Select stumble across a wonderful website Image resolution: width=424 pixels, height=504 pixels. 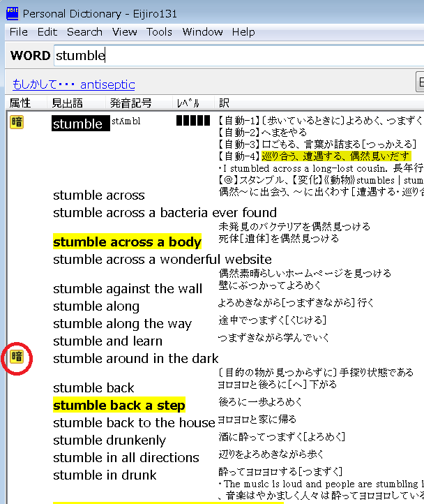[162, 259]
